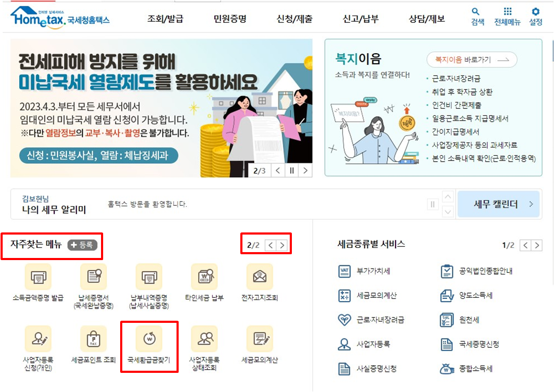Open 설정 settings gear
Screen dimensions: 554x392
(535, 15)
